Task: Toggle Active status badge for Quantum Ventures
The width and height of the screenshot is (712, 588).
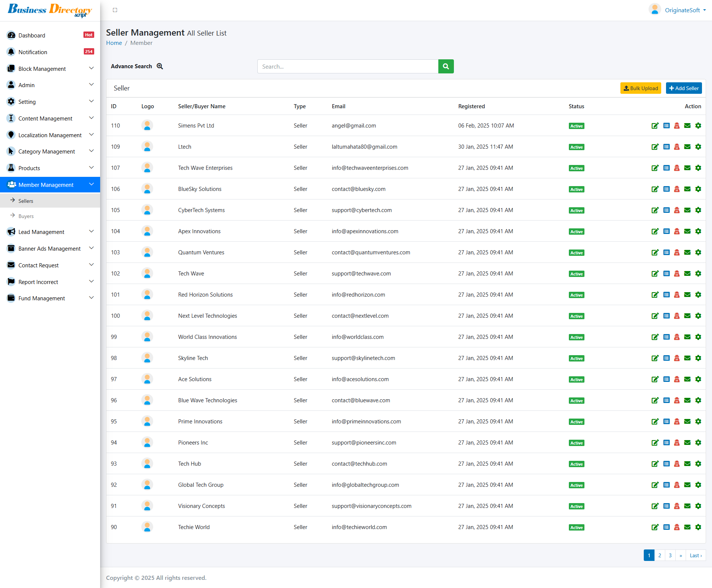Action: point(576,253)
